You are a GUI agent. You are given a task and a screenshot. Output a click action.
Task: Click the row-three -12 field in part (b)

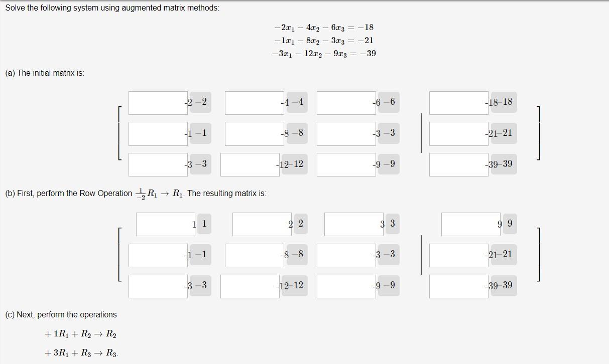tap(250, 286)
